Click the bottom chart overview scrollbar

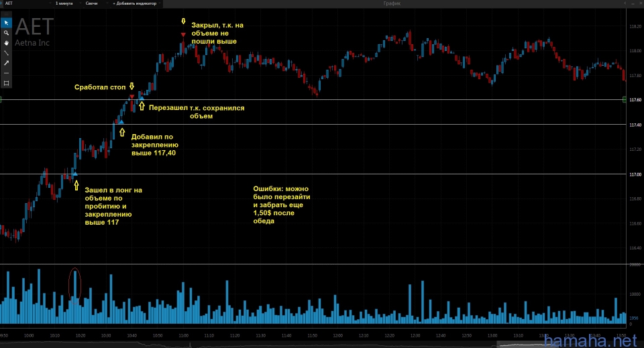(x=322, y=345)
